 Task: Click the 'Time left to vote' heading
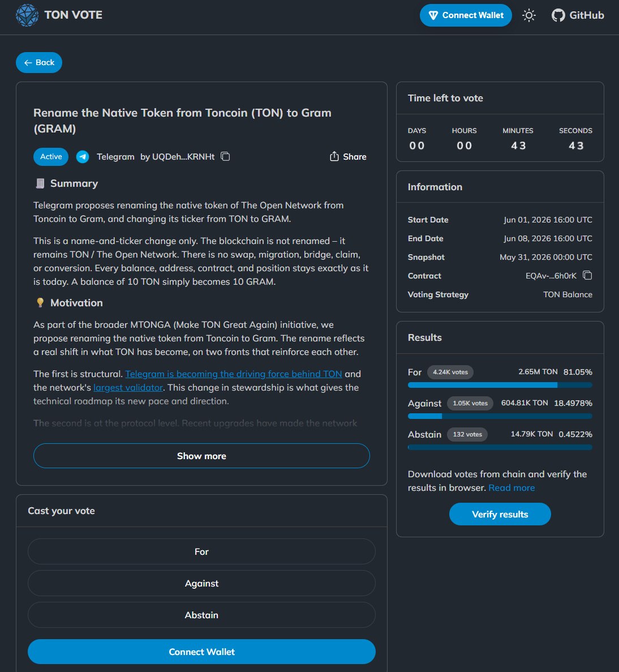(445, 98)
